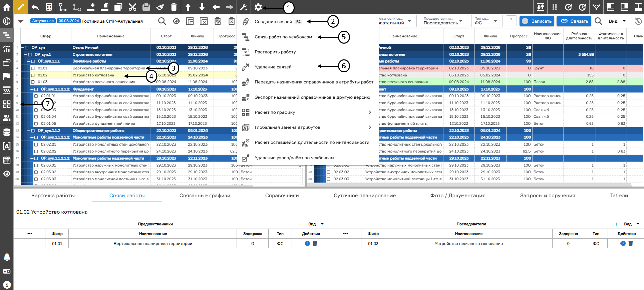
Task: Open the flag icon in left sidebar
Action: pos(7,76)
